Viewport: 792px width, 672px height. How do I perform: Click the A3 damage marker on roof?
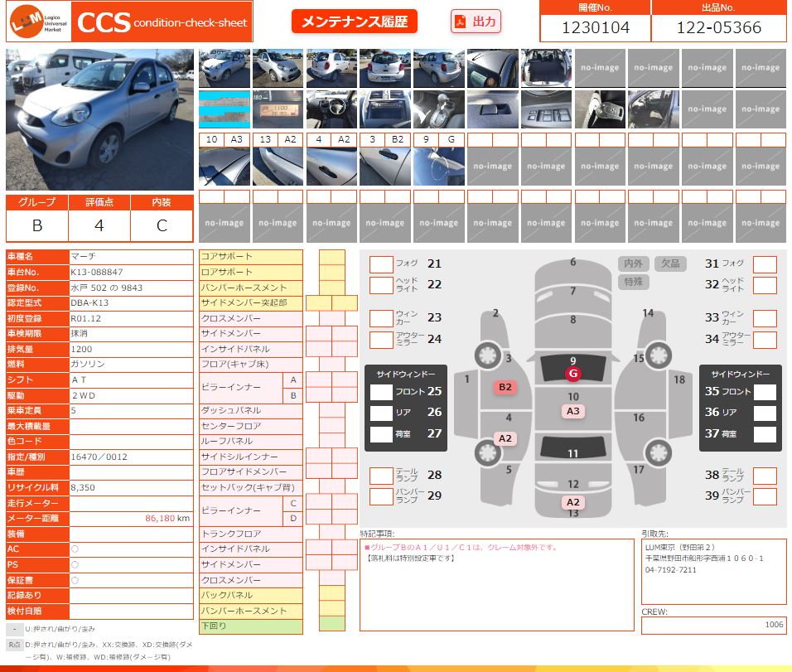pyautogui.click(x=572, y=411)
